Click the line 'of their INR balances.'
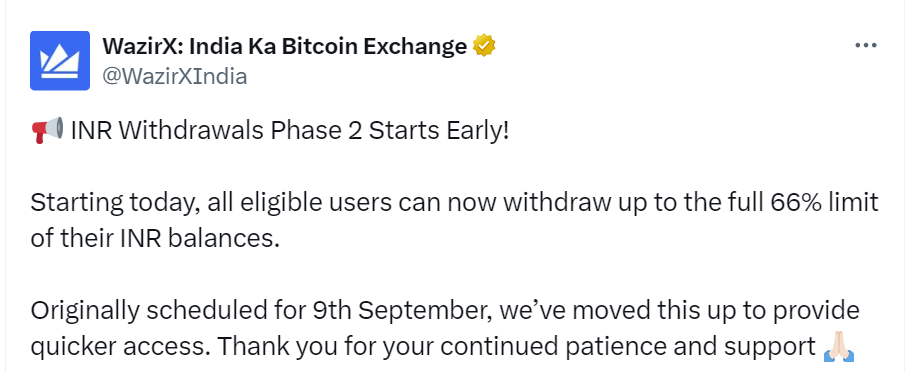The image size is (911, 372). [155, 239]
